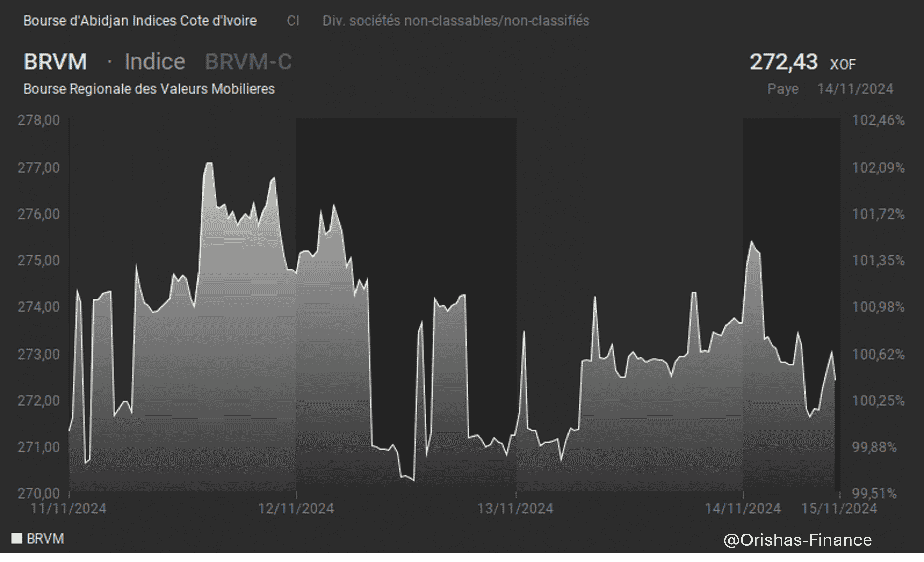Click the 'CI' country code label
Screen dimensions: 924x562
pyautogui.click(x=293, y=21)
